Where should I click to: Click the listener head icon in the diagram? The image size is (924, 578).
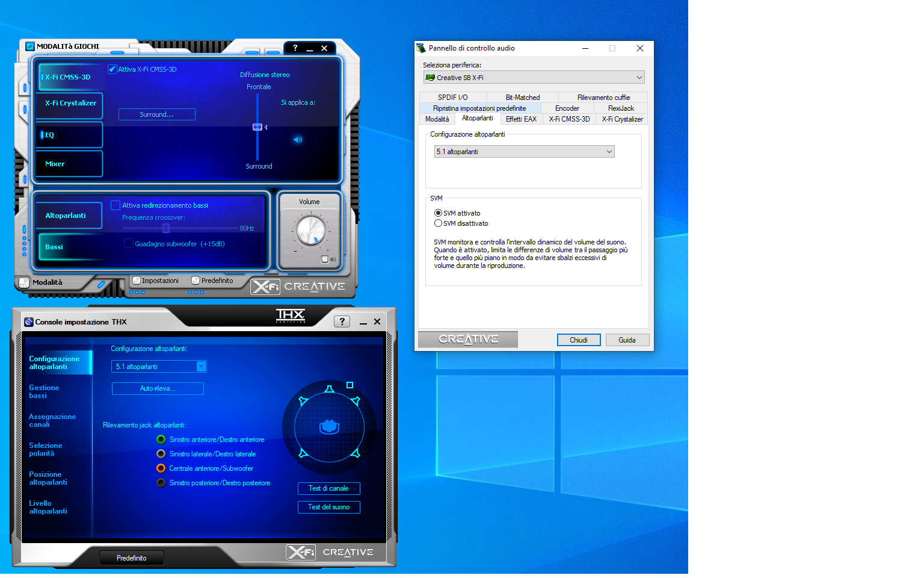[329, 427]
